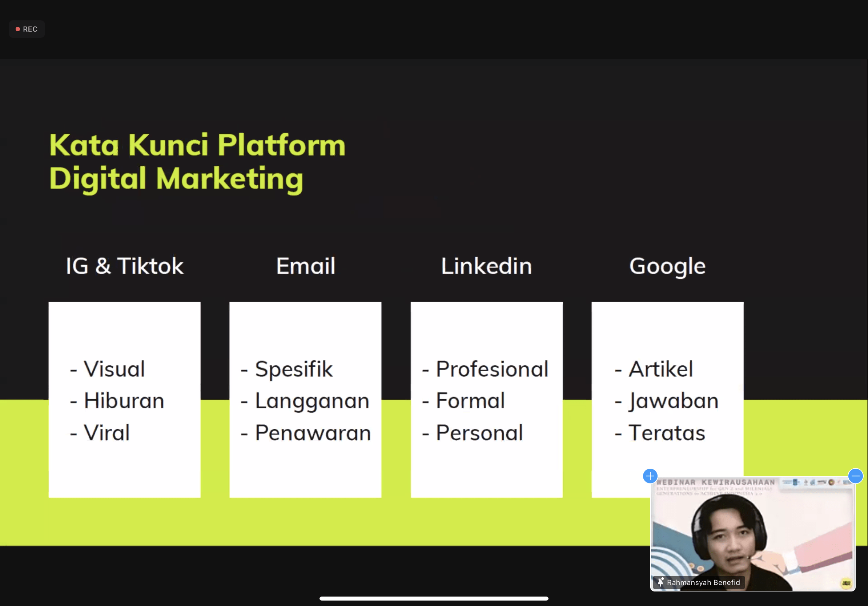The image size is (868, 606).
Task: Click the Hiburan bullet in first card
Action: coord(124,401)
